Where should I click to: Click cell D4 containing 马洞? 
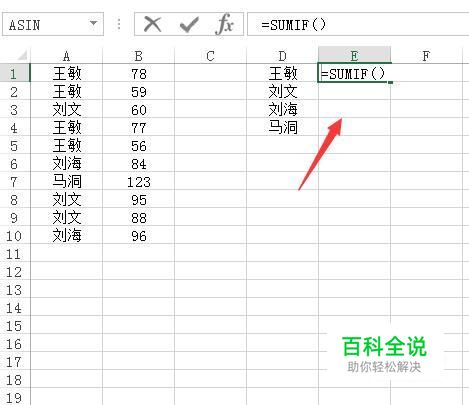282,127
